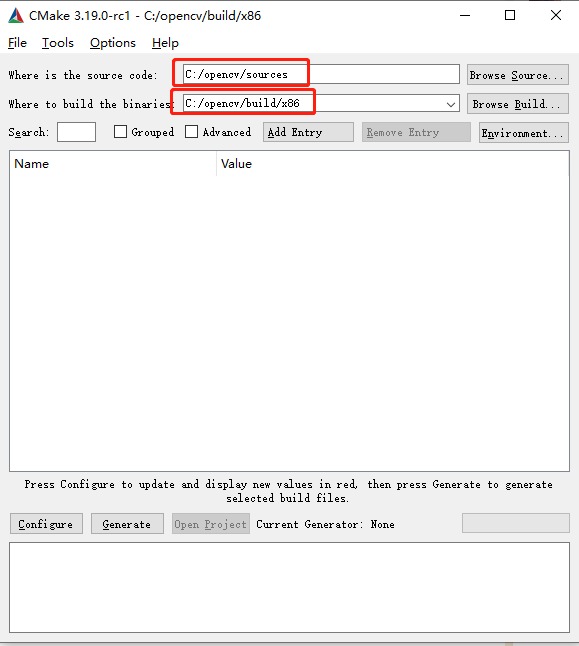Click the CMake logo icon in title bar

coord(16,16)
